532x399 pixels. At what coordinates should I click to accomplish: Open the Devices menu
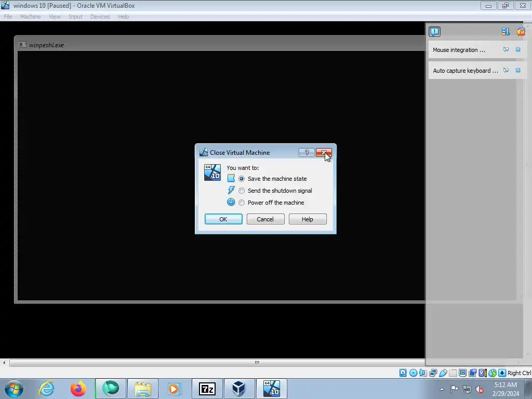pos(100,17)
